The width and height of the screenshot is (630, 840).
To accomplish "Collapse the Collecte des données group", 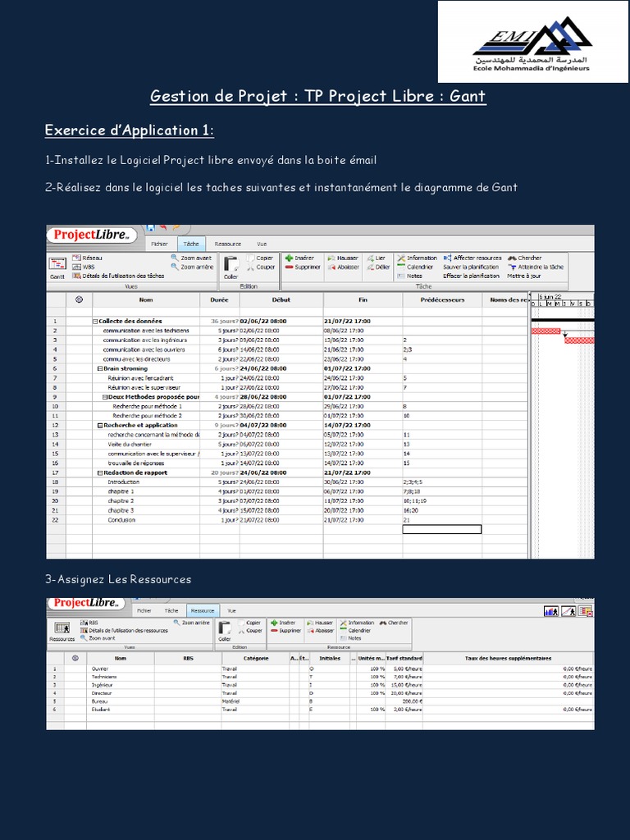I will [x=95, y=322].
